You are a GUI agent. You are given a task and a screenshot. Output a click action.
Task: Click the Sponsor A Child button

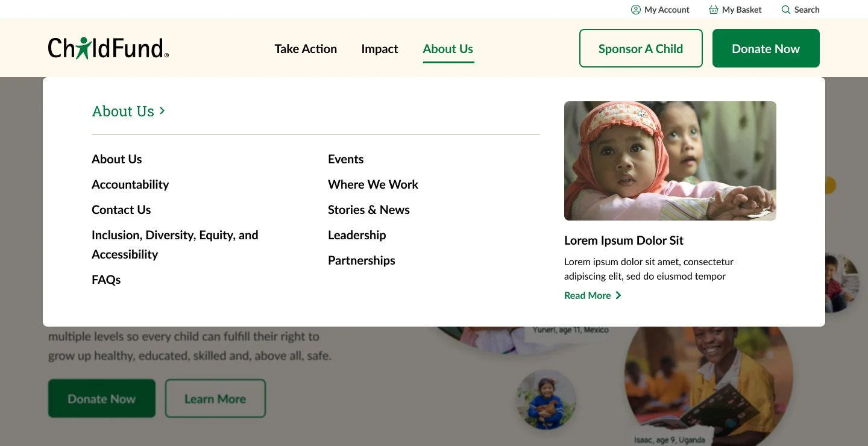(x=641, y=48)
